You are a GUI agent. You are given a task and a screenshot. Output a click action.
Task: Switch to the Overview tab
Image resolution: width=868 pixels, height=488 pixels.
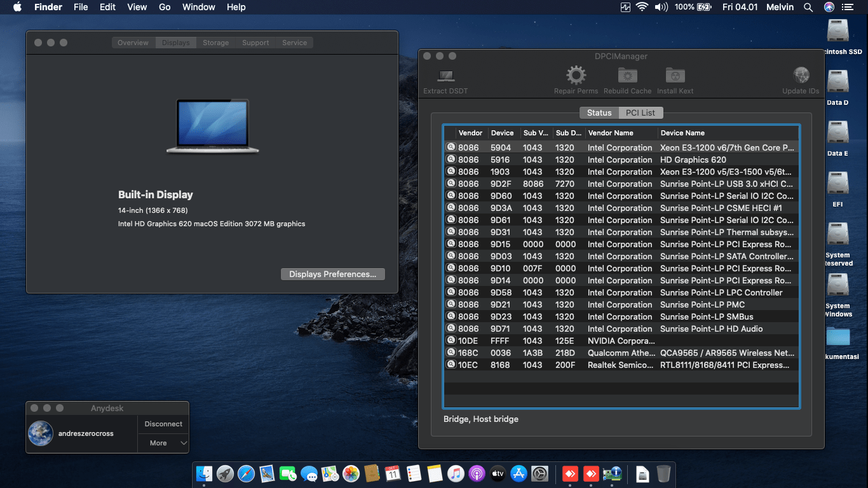133,43
